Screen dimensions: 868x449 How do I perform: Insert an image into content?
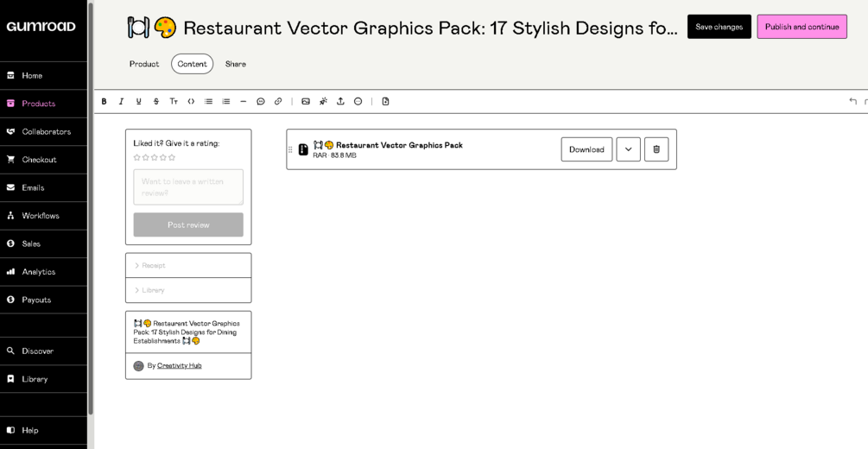click(306, 101)
